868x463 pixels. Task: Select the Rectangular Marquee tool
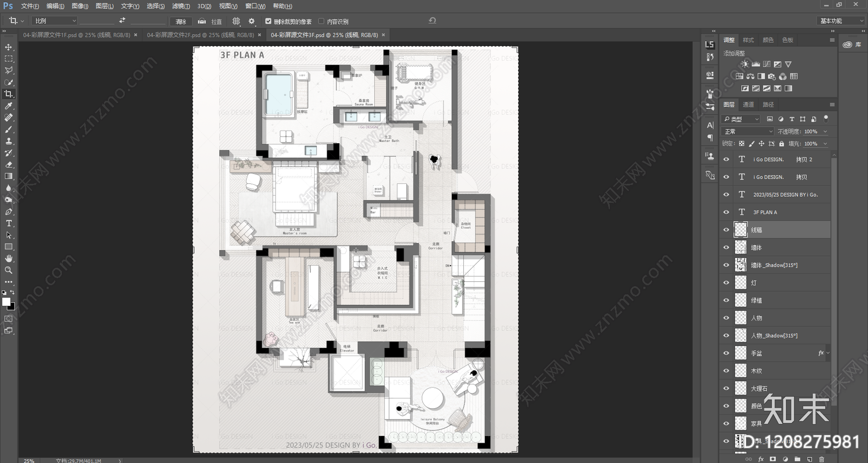9,59
